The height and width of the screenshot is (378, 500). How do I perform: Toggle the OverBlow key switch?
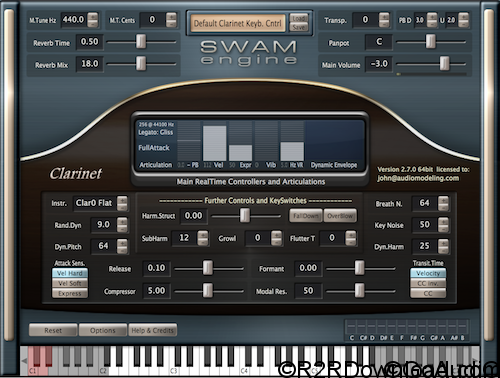click(x=340, y=216)
